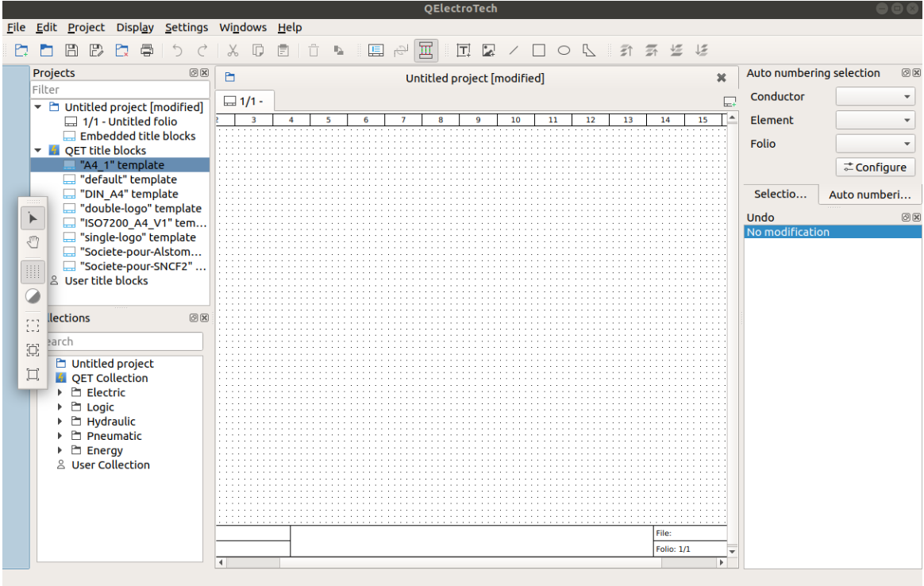Image resolution: width=924 pixels, height=586 pixels.
Task: Click the Save As toolbar icon
Action: click(97, 50)
